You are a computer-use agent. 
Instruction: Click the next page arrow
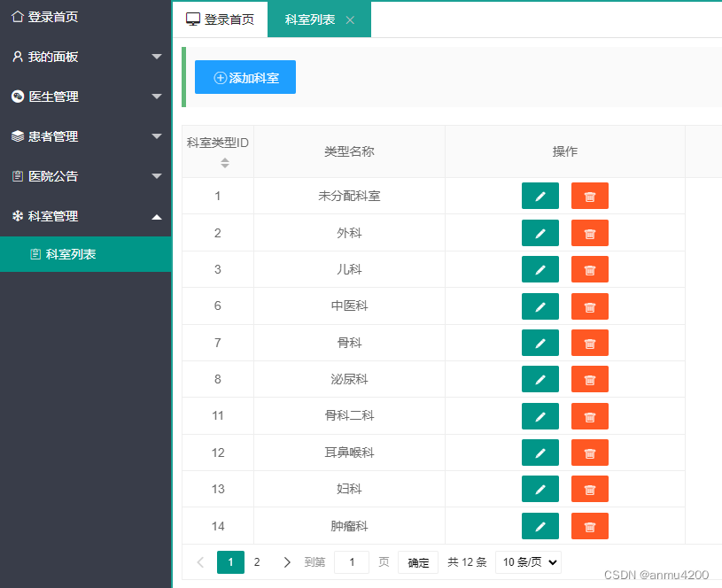tap(286, 561)
